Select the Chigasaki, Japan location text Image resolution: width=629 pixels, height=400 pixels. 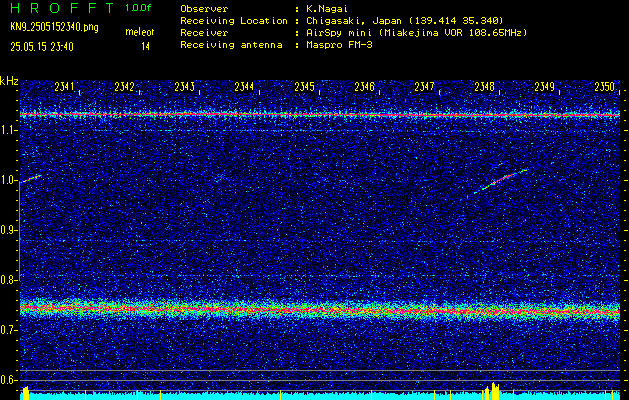[x=404, y=20]
